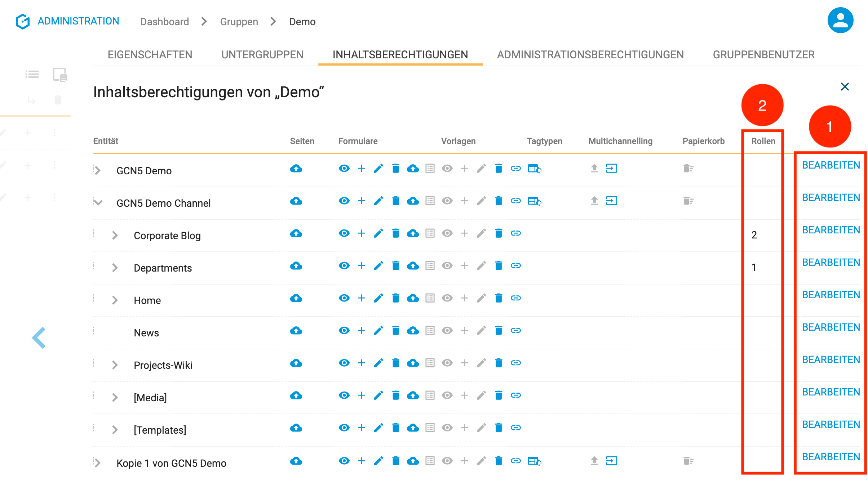Click add form plus icon for GCN5 Demo
The image size is (868, 483).
361,169
